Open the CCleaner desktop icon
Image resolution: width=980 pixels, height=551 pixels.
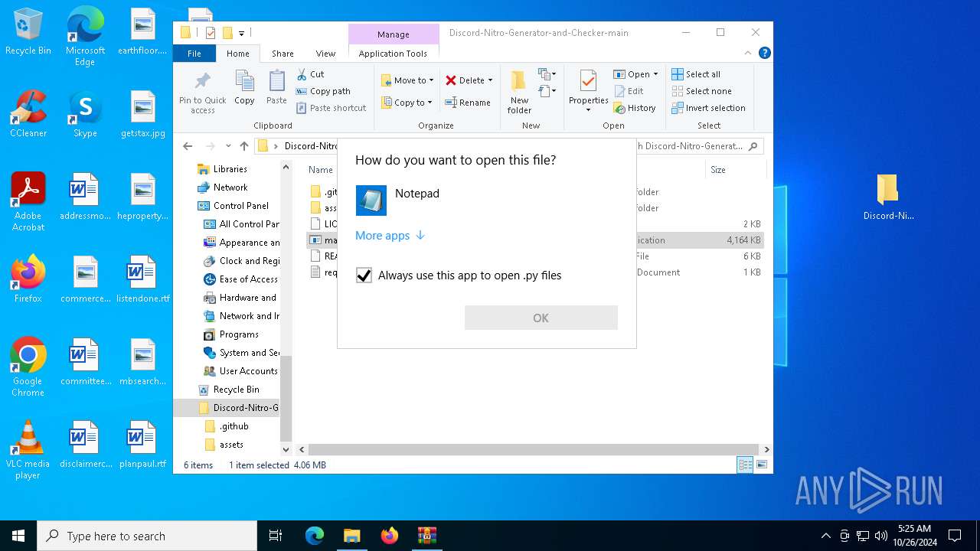click(x=28, y=114)
